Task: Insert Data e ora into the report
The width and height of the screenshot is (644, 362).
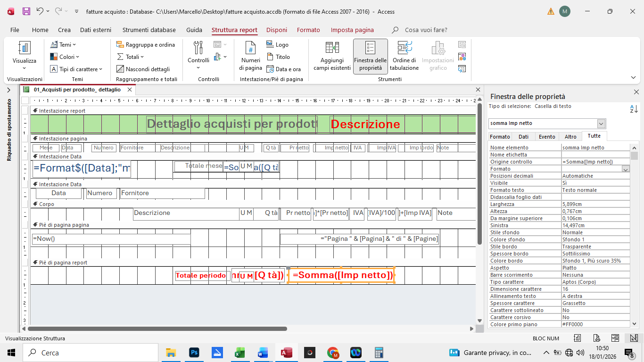Action: pyautogui.click(x=270, y=69)
